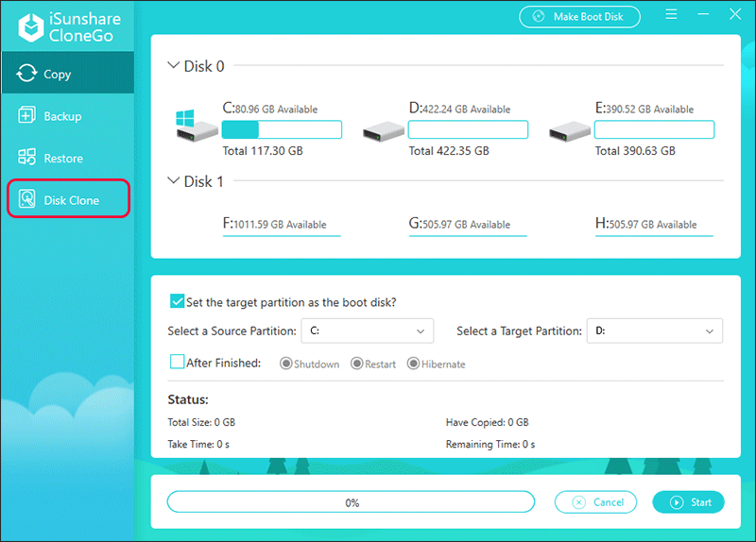The width and height of the screenshot is (756, 542).
Task: Open the hamburger menu in title bar
Action: [x=671, y=16]
